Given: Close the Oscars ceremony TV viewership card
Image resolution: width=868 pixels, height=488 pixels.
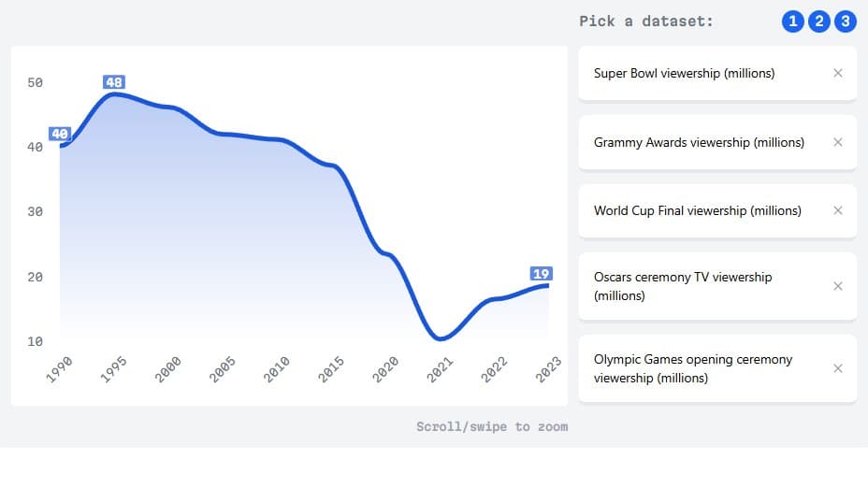Looking at the screenshot, I should click(837, 286).
